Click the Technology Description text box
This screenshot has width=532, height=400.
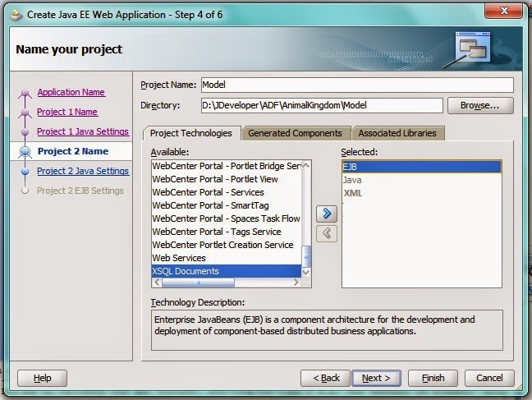[327, 330]
